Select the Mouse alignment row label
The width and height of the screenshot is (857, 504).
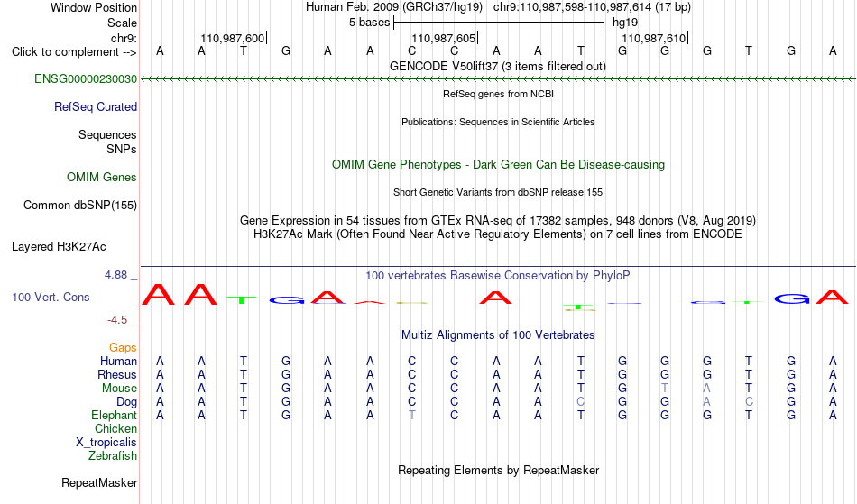click(119, 389)
